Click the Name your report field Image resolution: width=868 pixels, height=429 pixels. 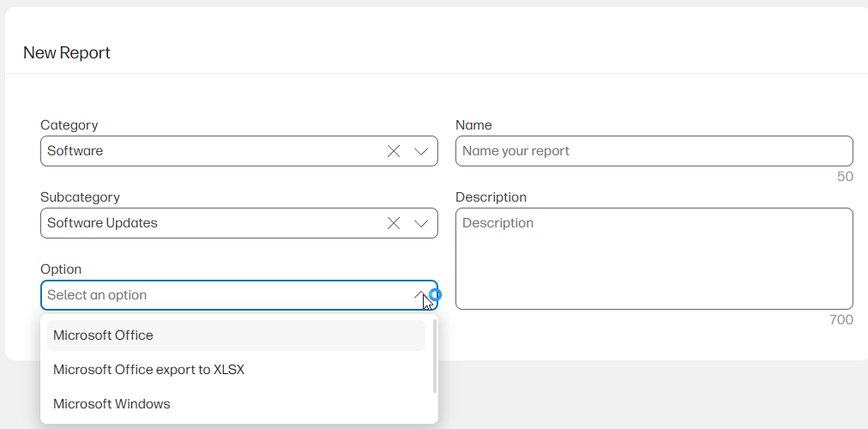point(654,151)
